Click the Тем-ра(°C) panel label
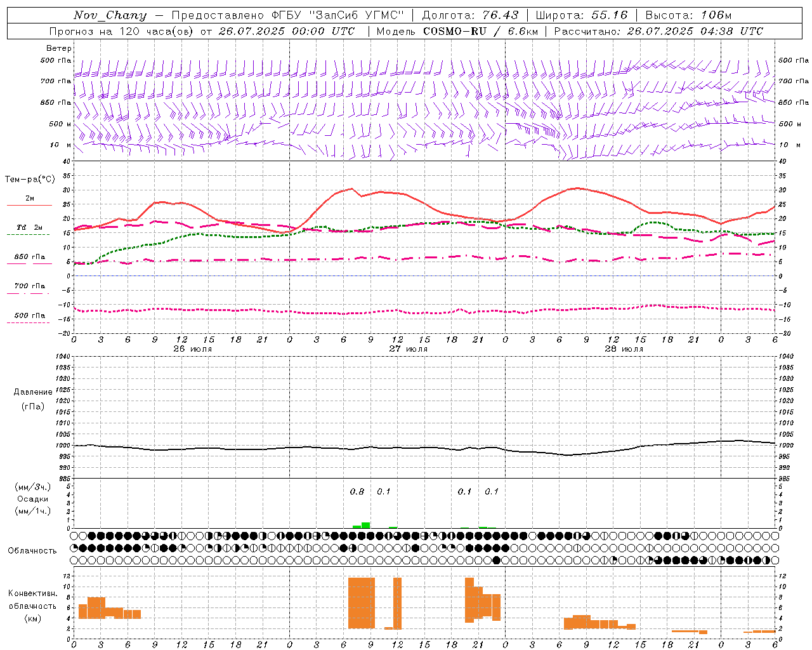This screenshot has width=812, height=650. tap(30, 180)
